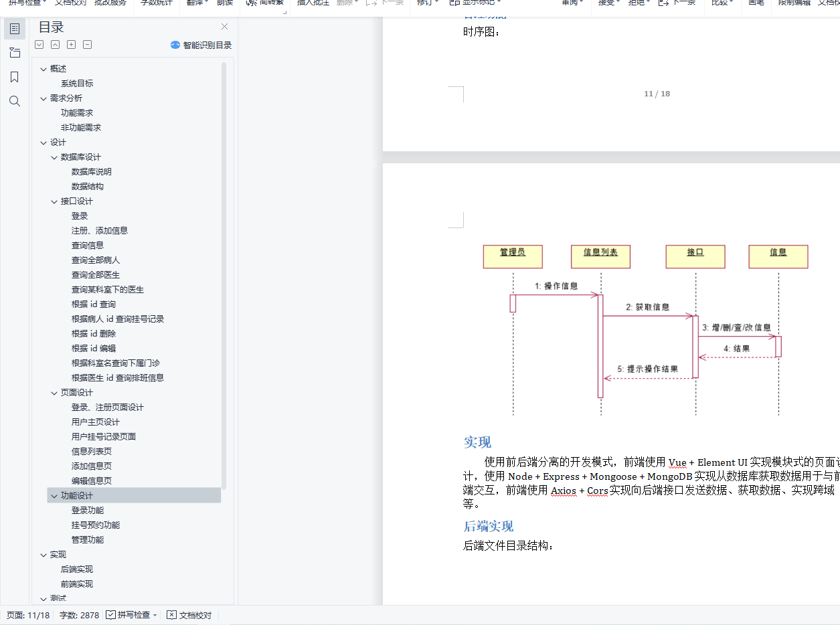Viewport: 840px width, 625px height.
Task: Jump to 非功能需求 in the outline
Action: pyautogui.click(x=81, y=128)
